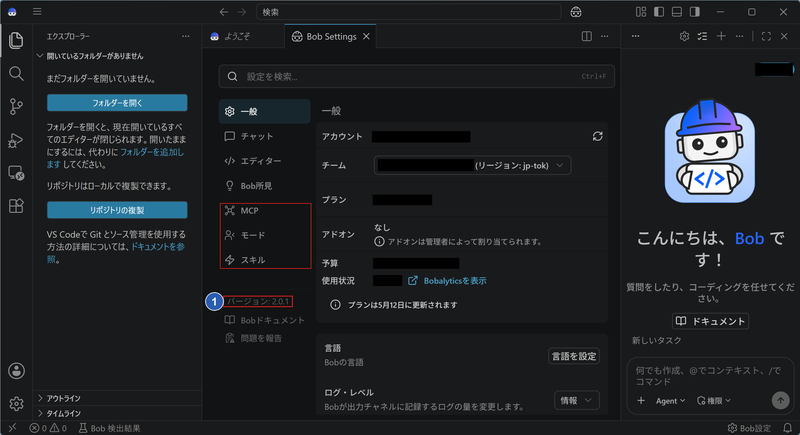Image resolution: width=800 pixels, height=435 pixels.
Task: Select the スキル settings category
Action: (264, 260)
